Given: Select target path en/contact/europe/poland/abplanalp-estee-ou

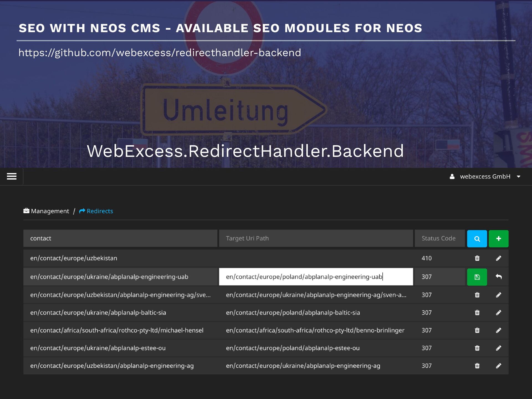Looking at the screenshot, I should click(293, 348).
